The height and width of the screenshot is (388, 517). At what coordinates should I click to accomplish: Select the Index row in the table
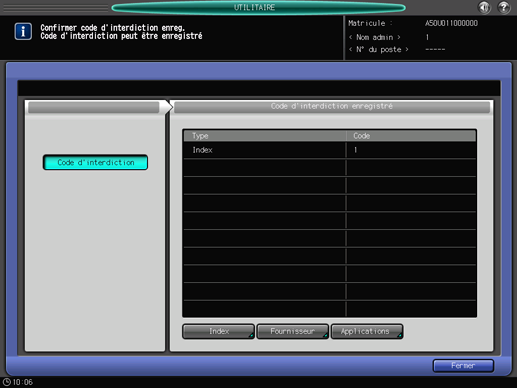coord(329,150)
